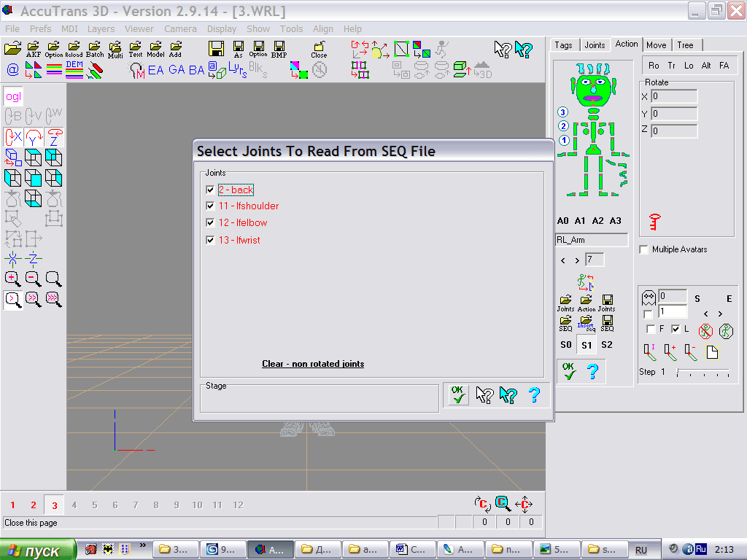
Task: Click the left arrow under S
Action: [706, 314]
